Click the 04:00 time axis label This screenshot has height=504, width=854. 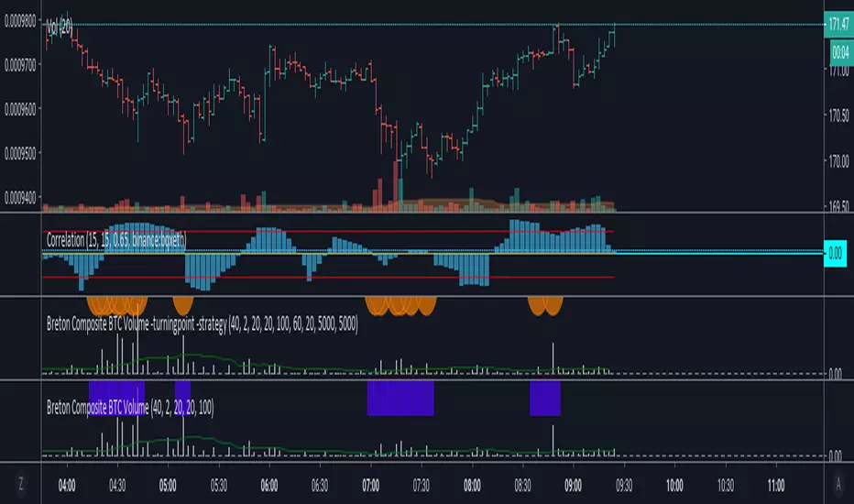click(x=67, y=486)
